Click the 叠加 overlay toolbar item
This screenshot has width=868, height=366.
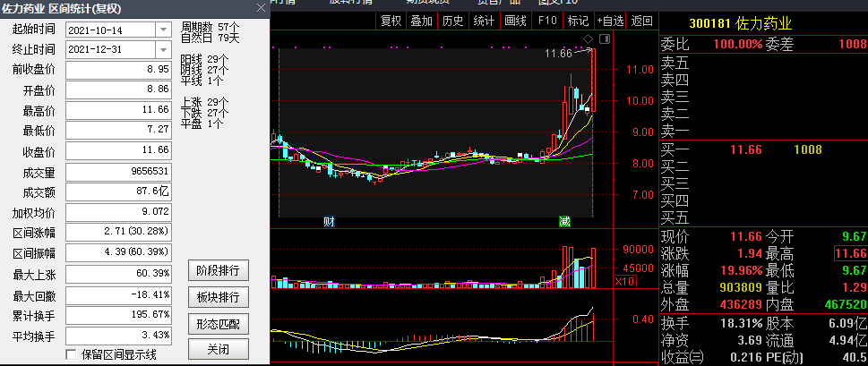point(421,21)
